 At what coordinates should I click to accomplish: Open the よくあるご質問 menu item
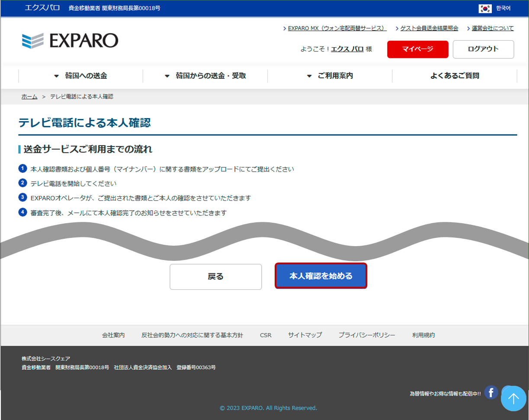(x=455, y=76)
